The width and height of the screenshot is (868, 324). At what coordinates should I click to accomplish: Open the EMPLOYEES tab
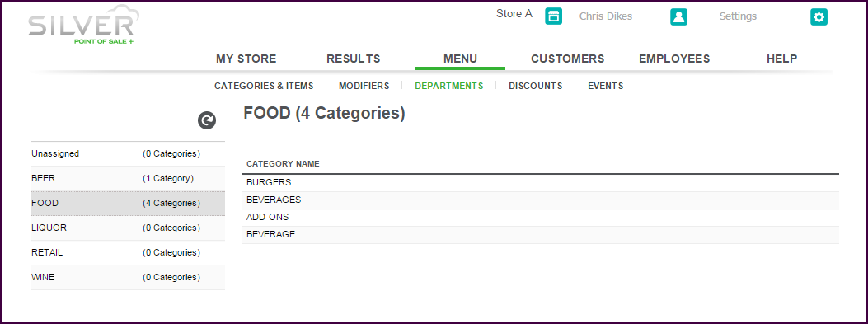pyautogui.click(x=674, y=59)
